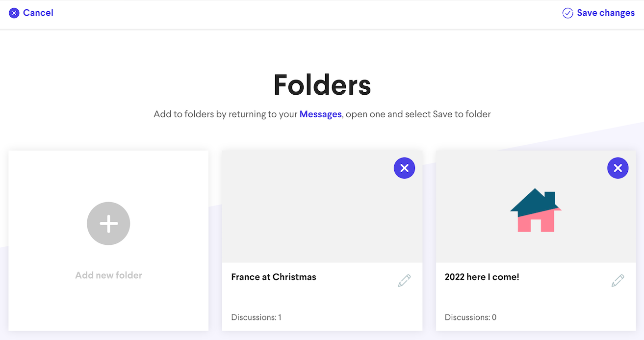This screenshot has width=644, height=340.
Task: Click the gray plus circle icon
Action: click(x=108, y=224)
